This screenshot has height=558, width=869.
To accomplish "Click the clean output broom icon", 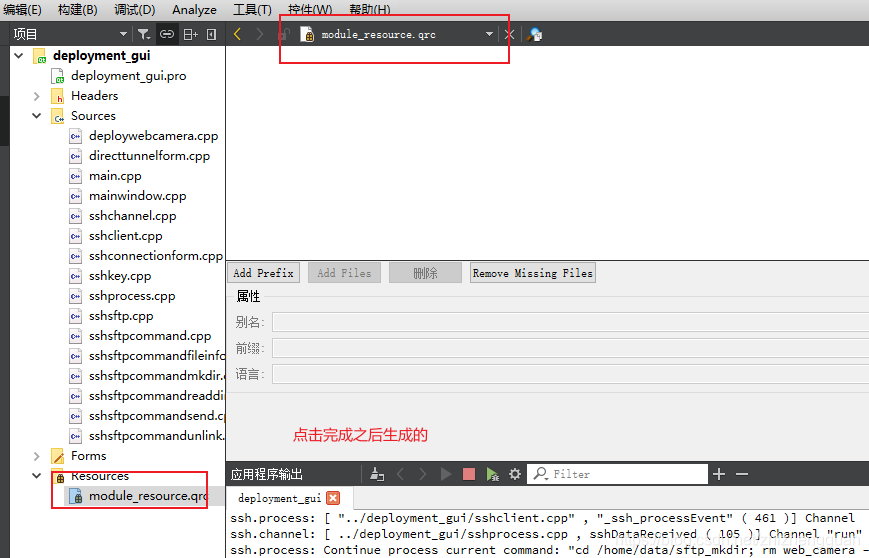I will [x=377, y=474].
